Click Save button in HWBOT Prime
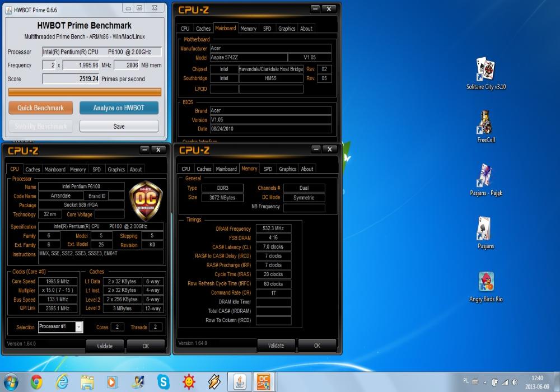 (119, 126)
